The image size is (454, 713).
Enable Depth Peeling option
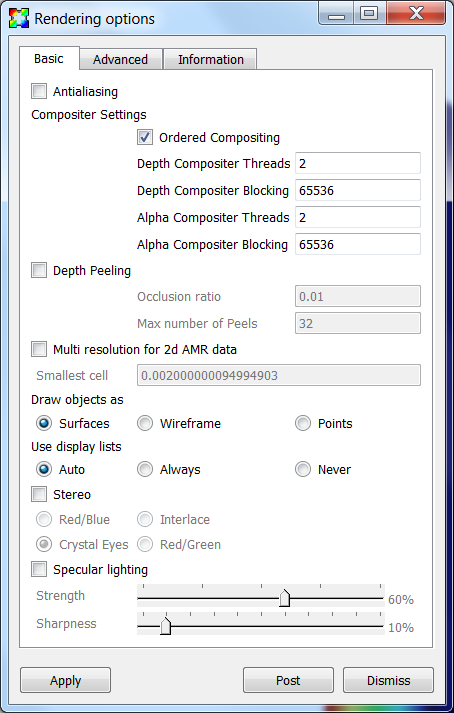point(39,270)
